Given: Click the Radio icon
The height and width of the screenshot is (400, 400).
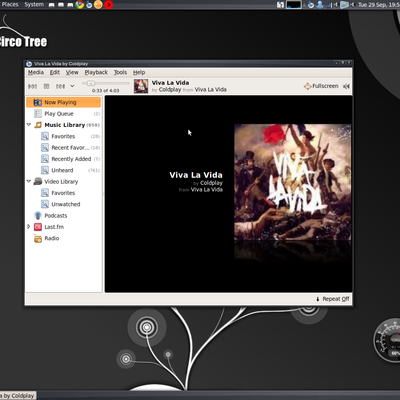Looking at the screenshot, I should point(38,238).
